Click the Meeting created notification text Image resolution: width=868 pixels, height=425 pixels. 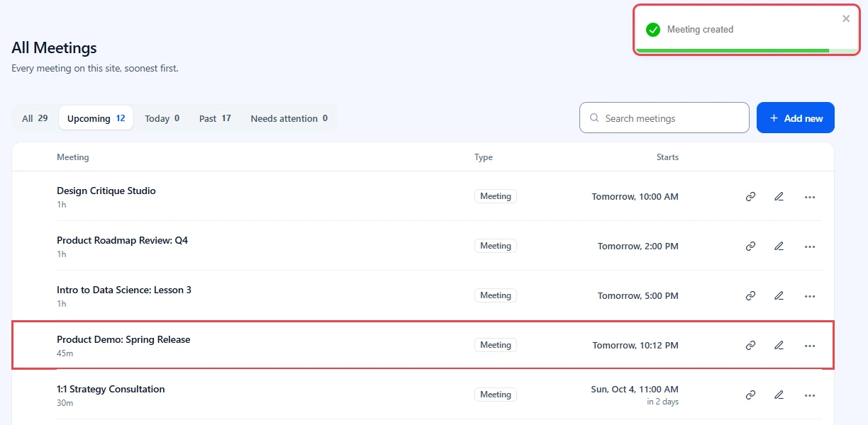pos(701,30)
